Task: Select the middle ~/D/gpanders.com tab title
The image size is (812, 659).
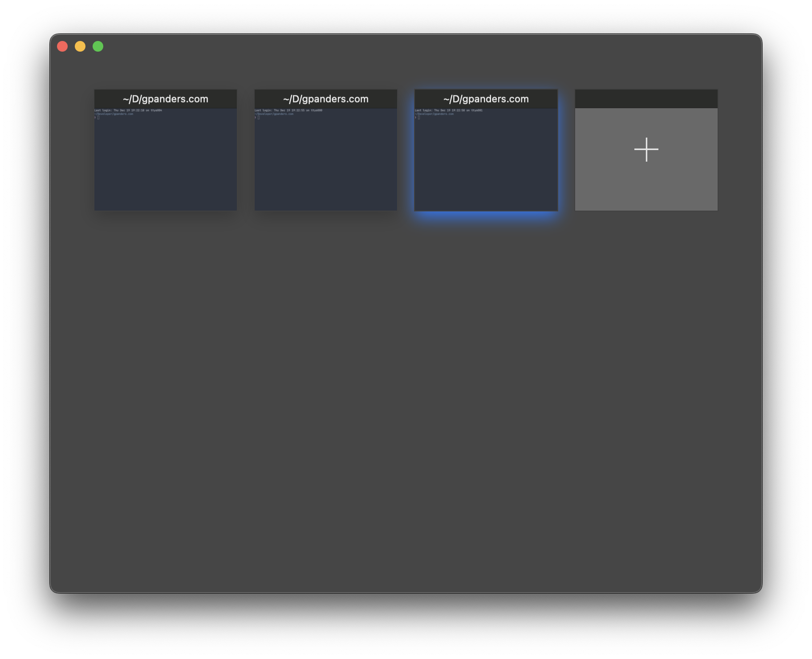Action: point(325,99)
